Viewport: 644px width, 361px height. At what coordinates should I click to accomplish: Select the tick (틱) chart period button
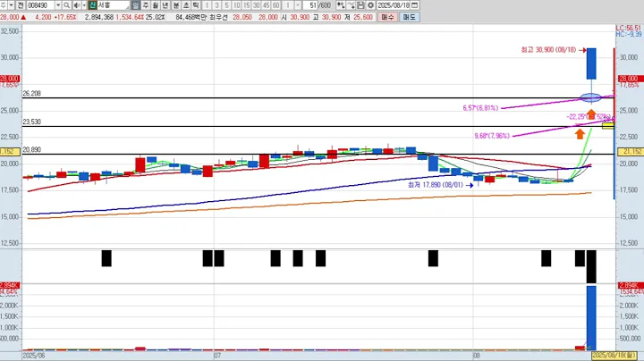pos(196,5)
